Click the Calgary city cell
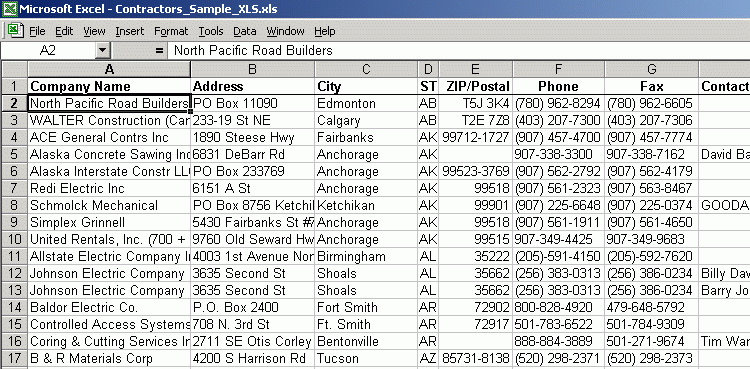This screenshot has height=369, width=750. pos(366,120)
